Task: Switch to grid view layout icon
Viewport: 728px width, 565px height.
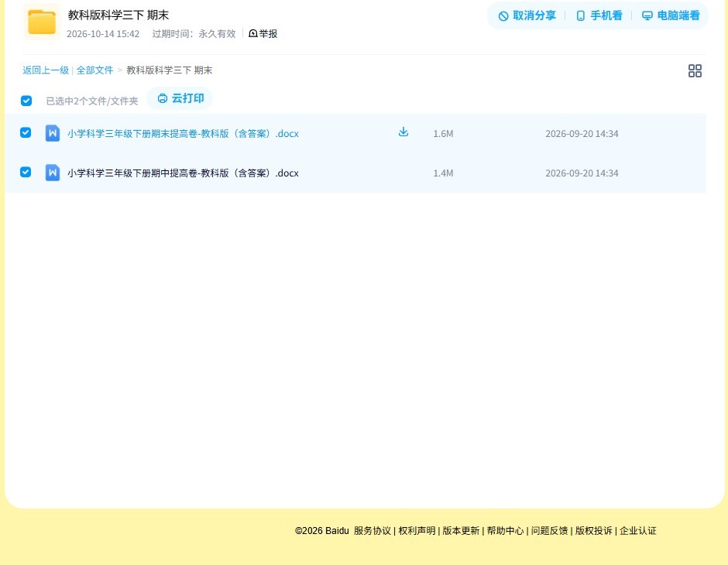Action: (x=695, y=71)
